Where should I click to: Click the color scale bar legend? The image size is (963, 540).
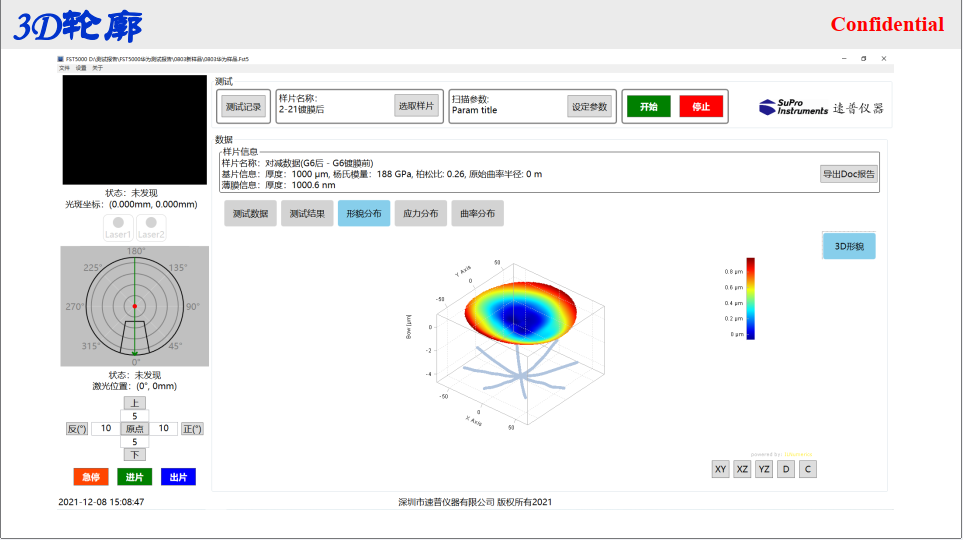750,299
